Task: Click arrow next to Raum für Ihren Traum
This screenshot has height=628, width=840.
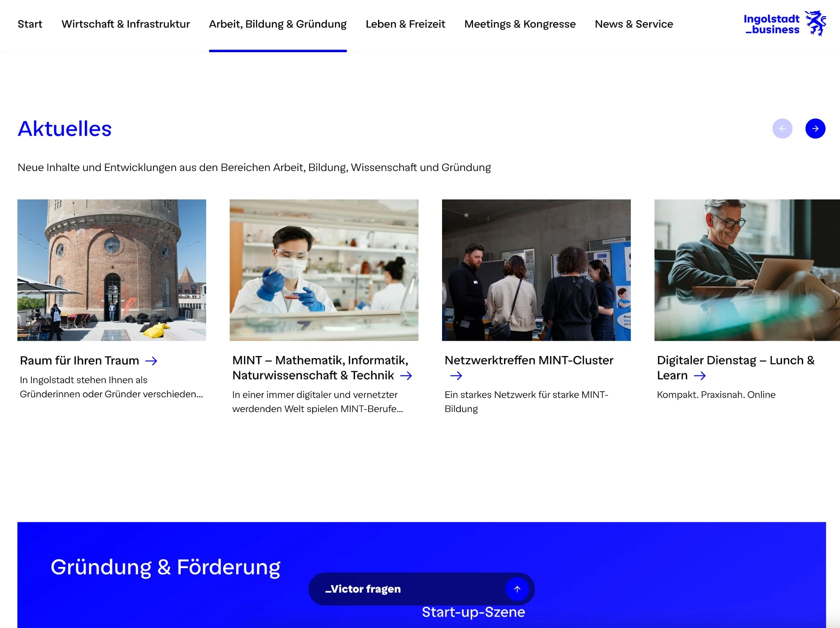Action: click(x=151, y=361)
